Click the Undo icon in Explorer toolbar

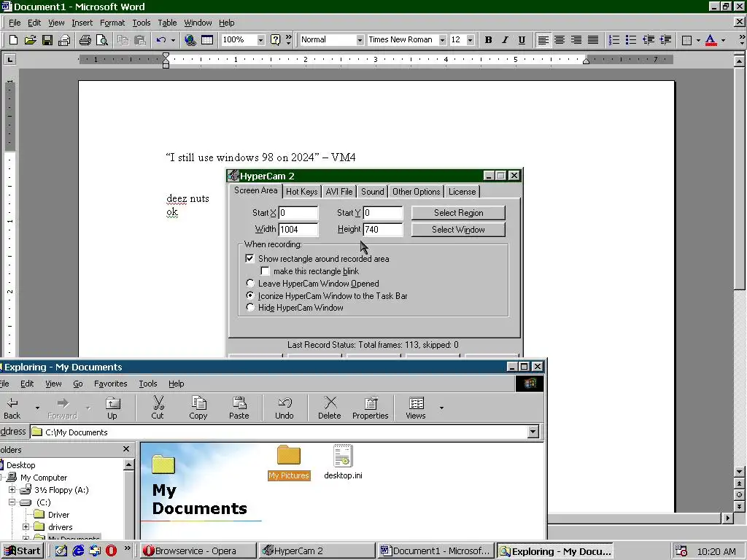(x=285, y=408)
